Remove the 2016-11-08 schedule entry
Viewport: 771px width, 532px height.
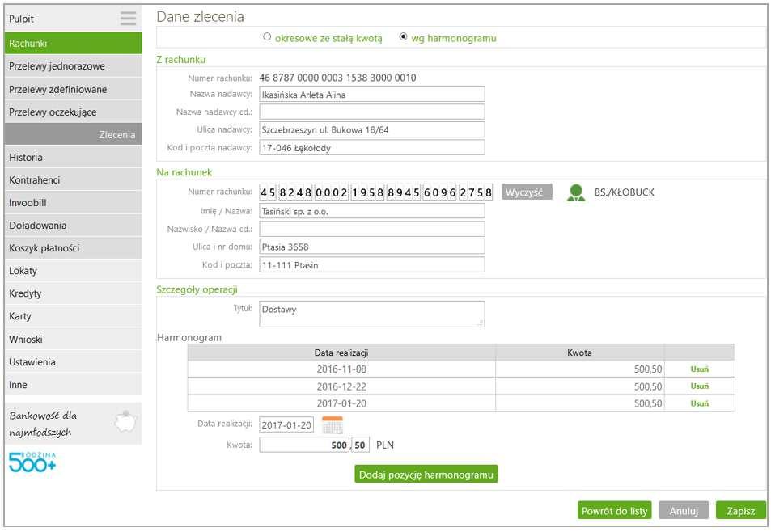[x=699, y=369]
